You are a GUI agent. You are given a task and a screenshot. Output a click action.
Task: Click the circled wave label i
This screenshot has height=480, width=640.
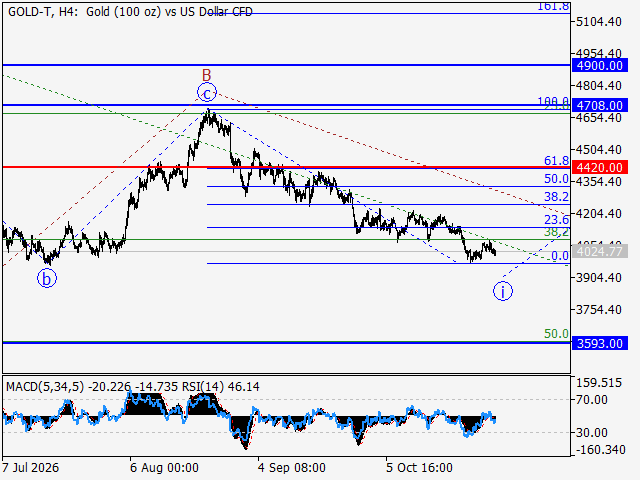(x=503, y=291)
